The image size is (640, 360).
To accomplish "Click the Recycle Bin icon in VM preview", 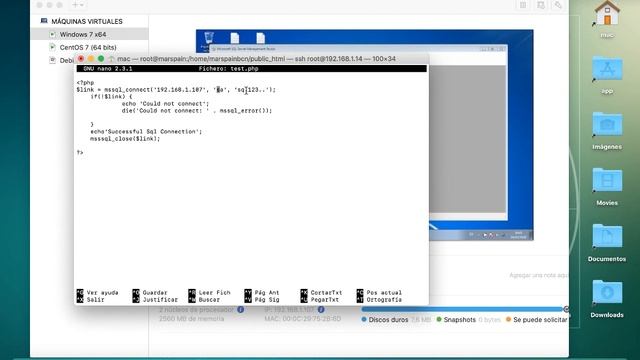I will click(209, 38).
